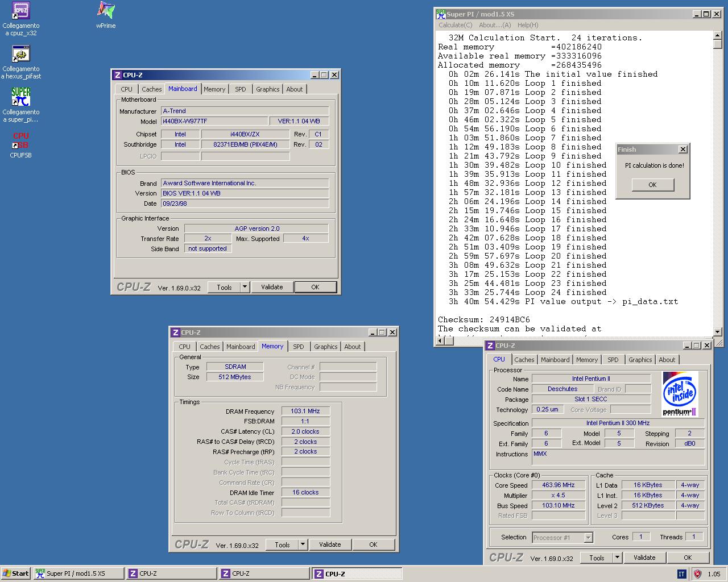Click Super PI vertical scrollbar down arrow

click(718, 331)
